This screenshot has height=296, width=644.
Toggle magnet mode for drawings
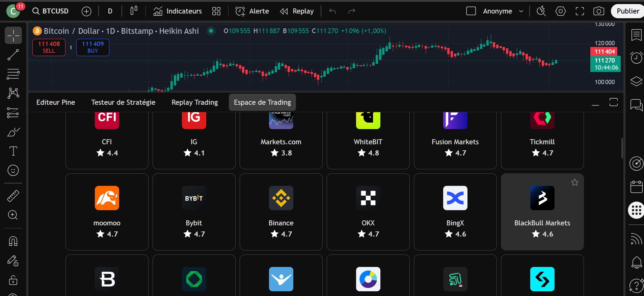(x=13, y=241)
